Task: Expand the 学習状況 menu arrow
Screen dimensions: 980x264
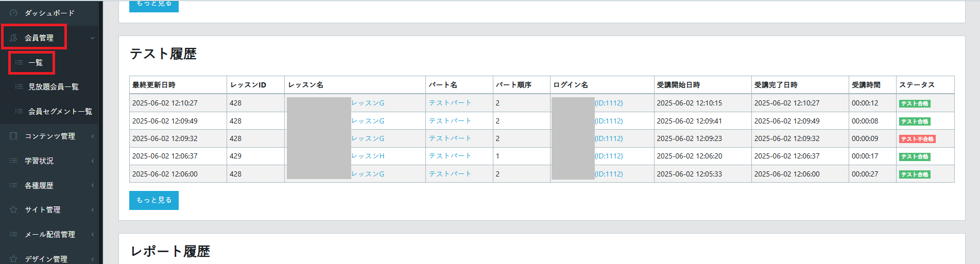Action: [93, 161]
